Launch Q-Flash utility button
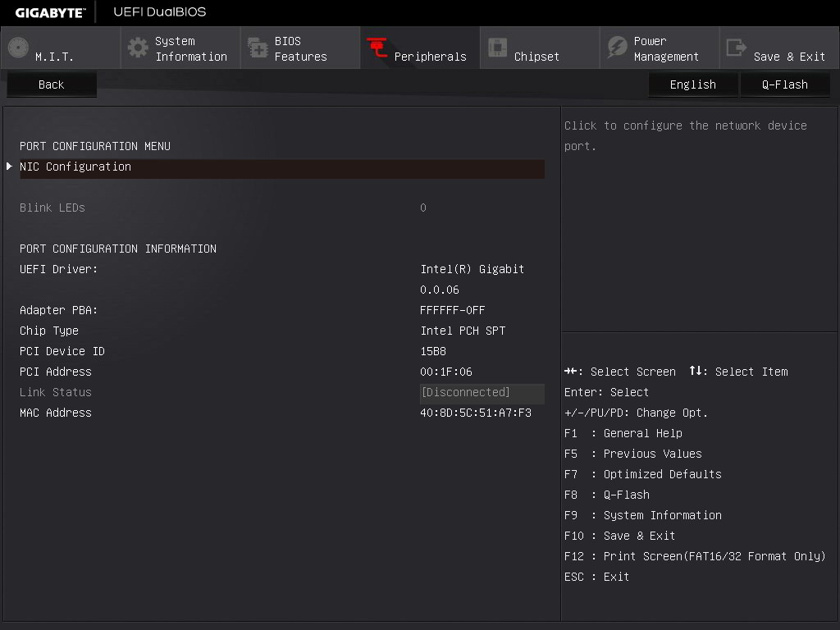Viewport: 840px width, 630px height. [784, 84]
